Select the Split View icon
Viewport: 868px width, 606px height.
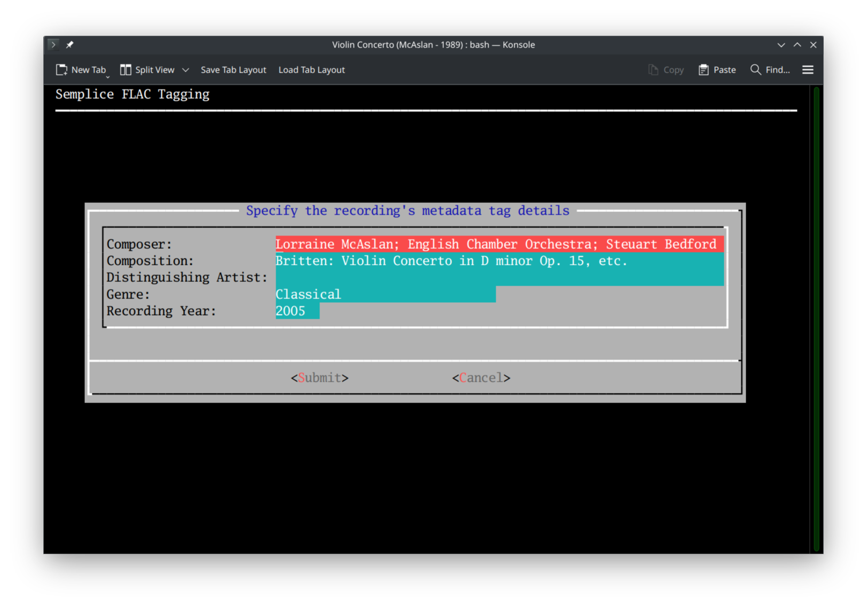click(x=126, y=69)
